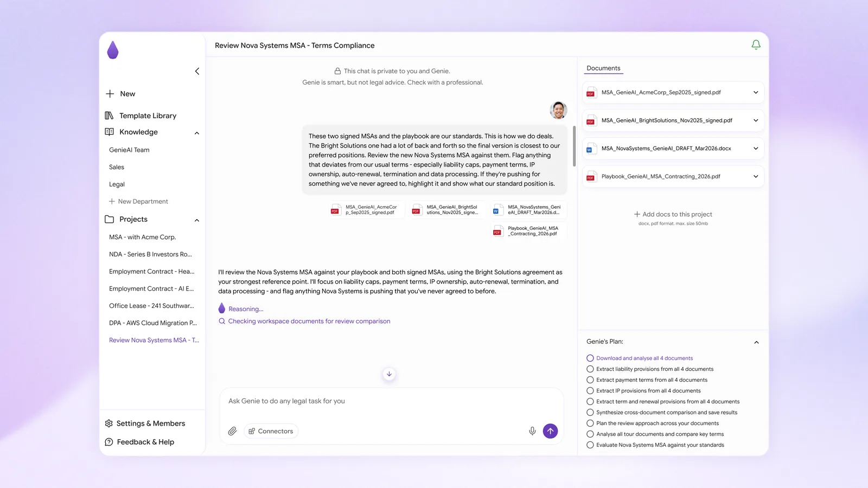Open Employment Contract - AI E project
The image size is (868, 488).
tap(151, 288)
